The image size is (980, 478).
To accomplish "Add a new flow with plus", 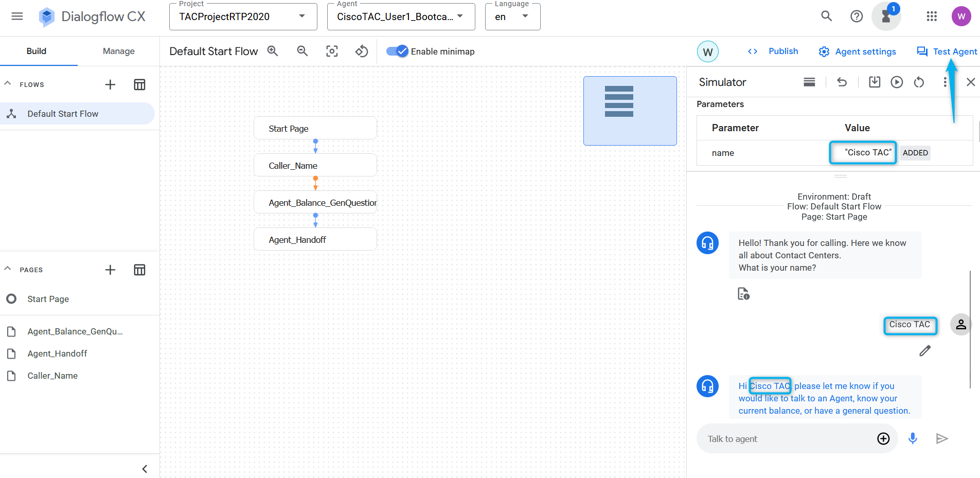I will pyautogui.click(x=110, y=84).
